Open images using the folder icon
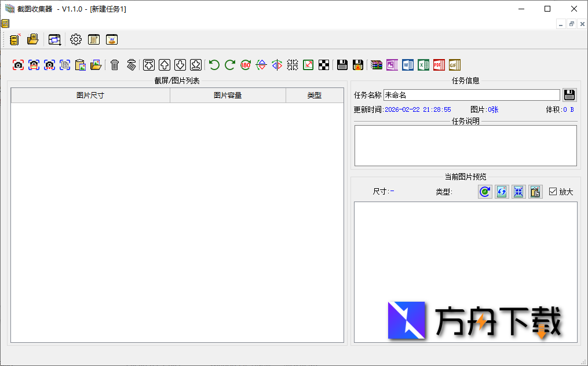This screenshot has height=366, width=588. point(96,65)
